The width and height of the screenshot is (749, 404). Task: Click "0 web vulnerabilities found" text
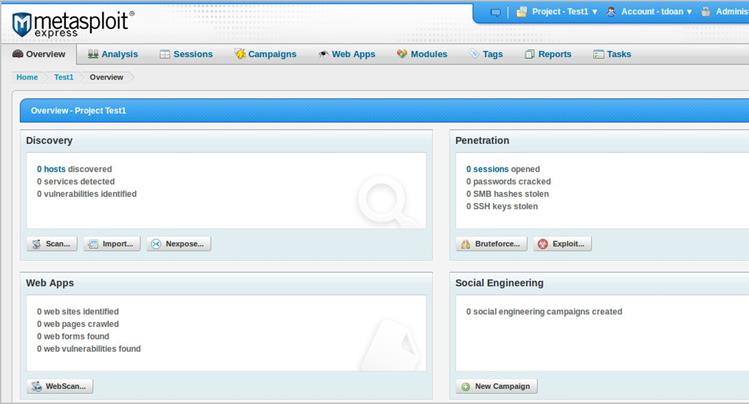pos(89,349)
